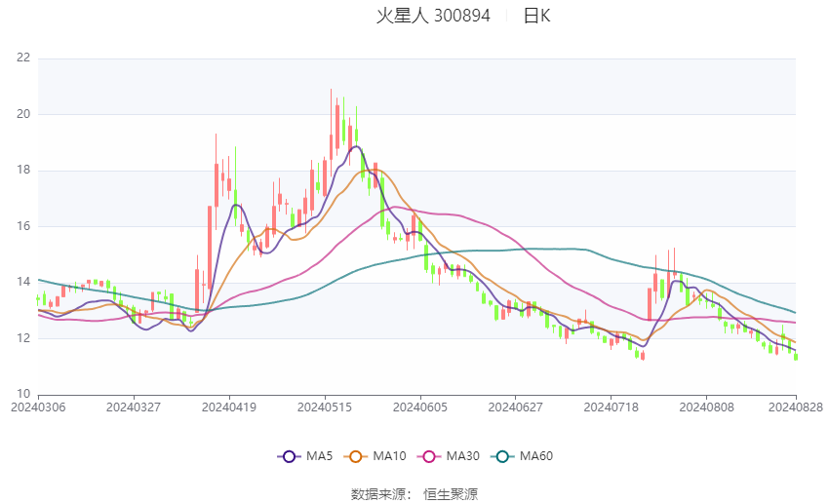
Task: Click the x-axis date 20240419
Action: pos(229,407)
